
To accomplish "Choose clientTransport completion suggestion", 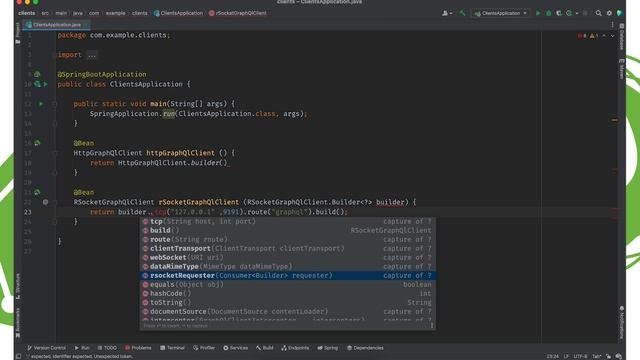I will point(288,248).
